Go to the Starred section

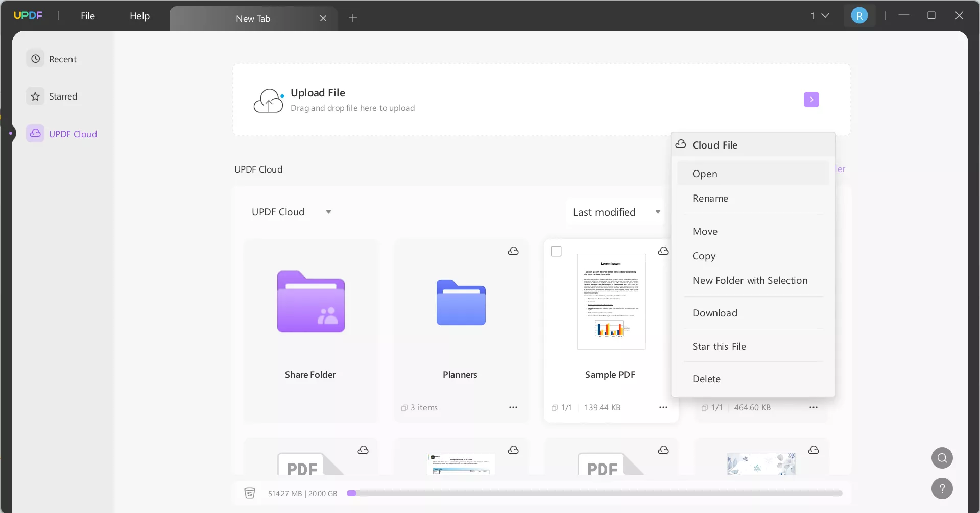coord(62,96)
